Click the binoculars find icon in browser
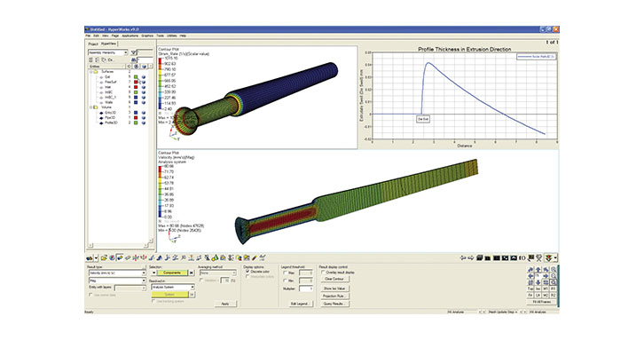Image resolution: width=644 pixels, height=340 pixels. (x=133, y=60)
